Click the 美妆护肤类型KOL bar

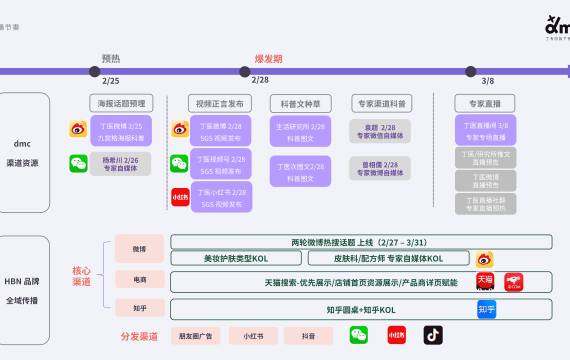[x=236, y=258]
